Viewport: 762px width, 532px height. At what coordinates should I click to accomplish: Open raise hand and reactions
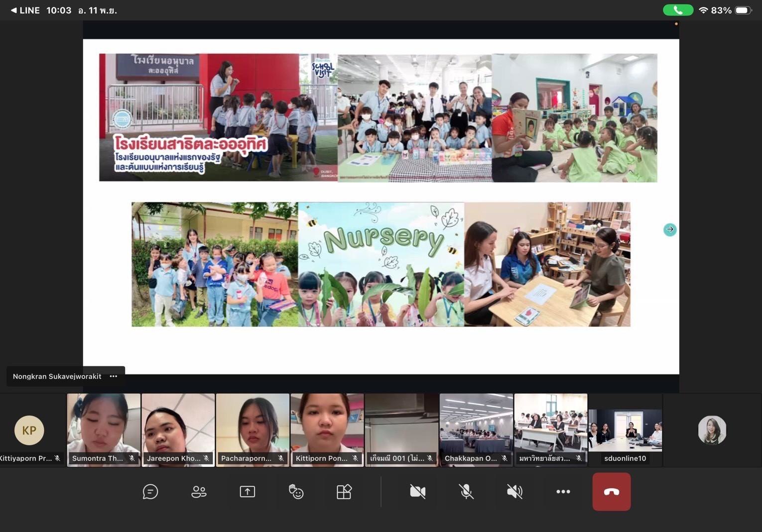[x=296, y=492]
